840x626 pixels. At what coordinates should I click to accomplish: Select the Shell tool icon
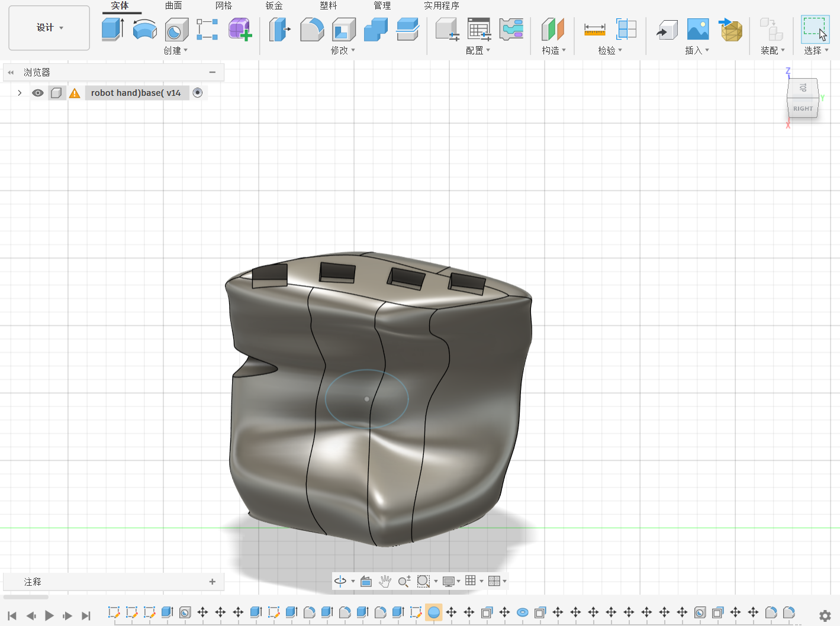(344, 29)
